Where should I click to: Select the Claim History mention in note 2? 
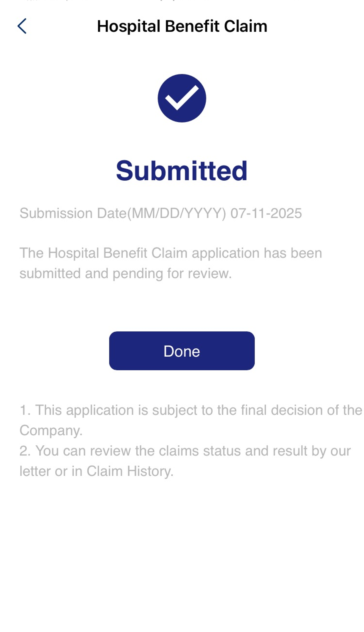[x=129, y=470]
